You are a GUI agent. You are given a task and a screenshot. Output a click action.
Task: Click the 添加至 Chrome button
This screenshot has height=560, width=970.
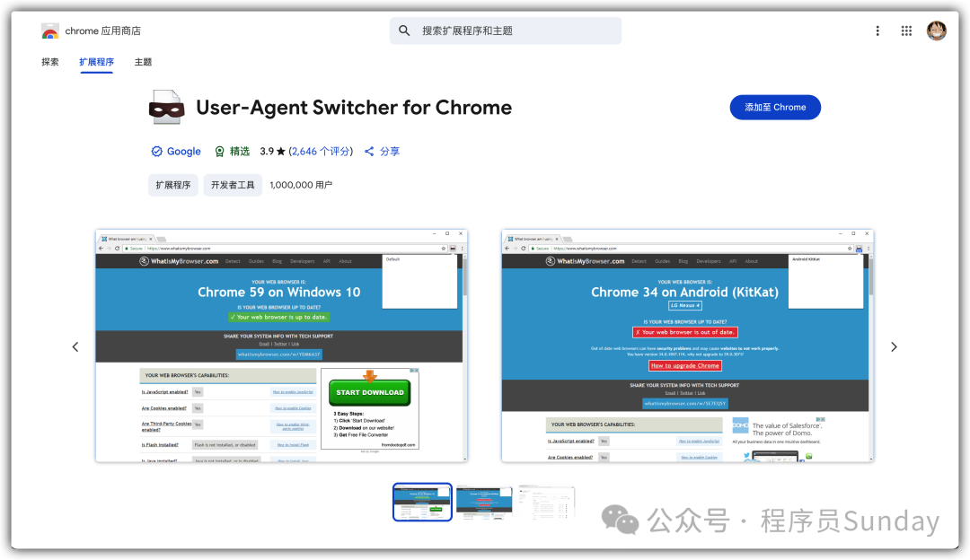pos(775,107)
